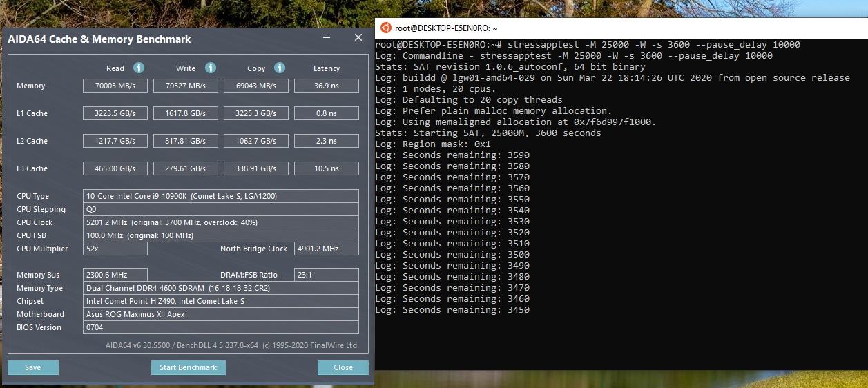This screenshot has width=868, height=388.
Task: Click terminal line Log: buildd @ lgw01-amd64-029
Action: 613,77
